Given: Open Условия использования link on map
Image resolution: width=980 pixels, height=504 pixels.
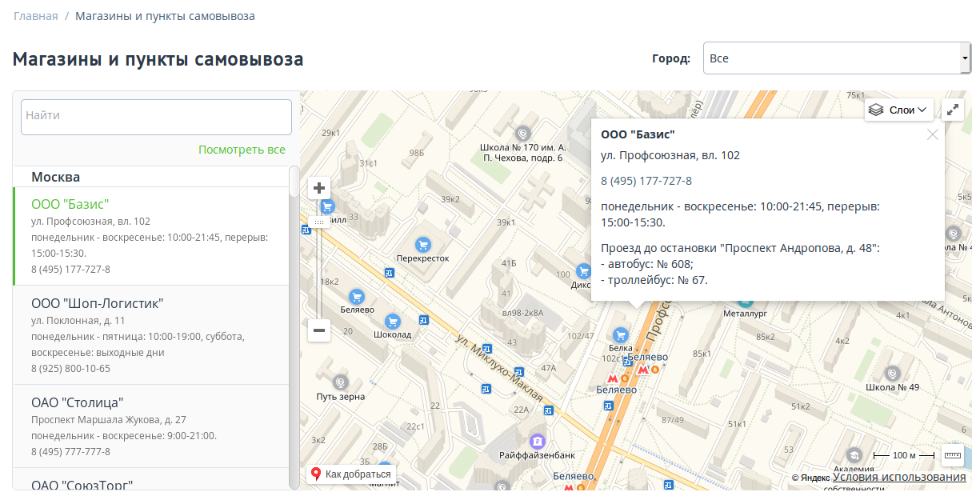Looking at the screenshot, I should coord(898,478).
